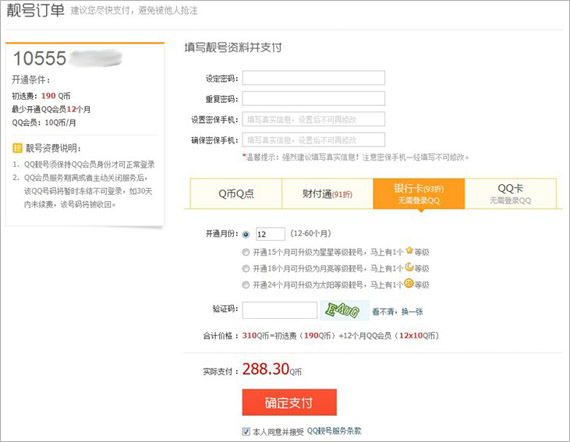Screen dimensions: 570x442
Task: Choose the 18 months upgrade radio option
Action: click(246, 268)
